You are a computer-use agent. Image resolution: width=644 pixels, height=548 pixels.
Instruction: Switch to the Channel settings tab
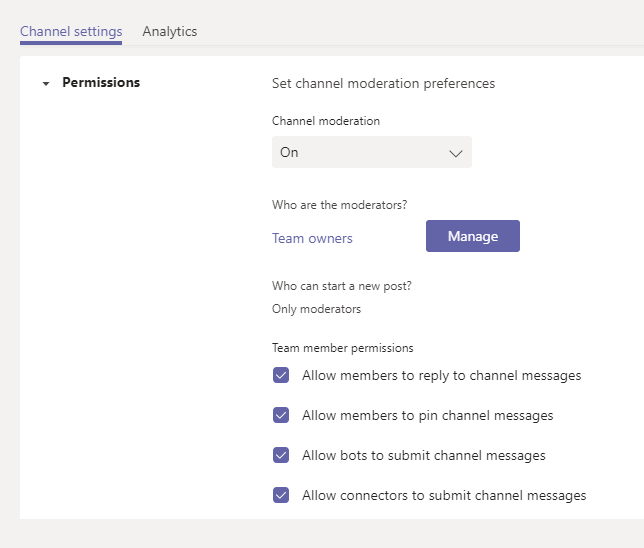click(71, 31)
